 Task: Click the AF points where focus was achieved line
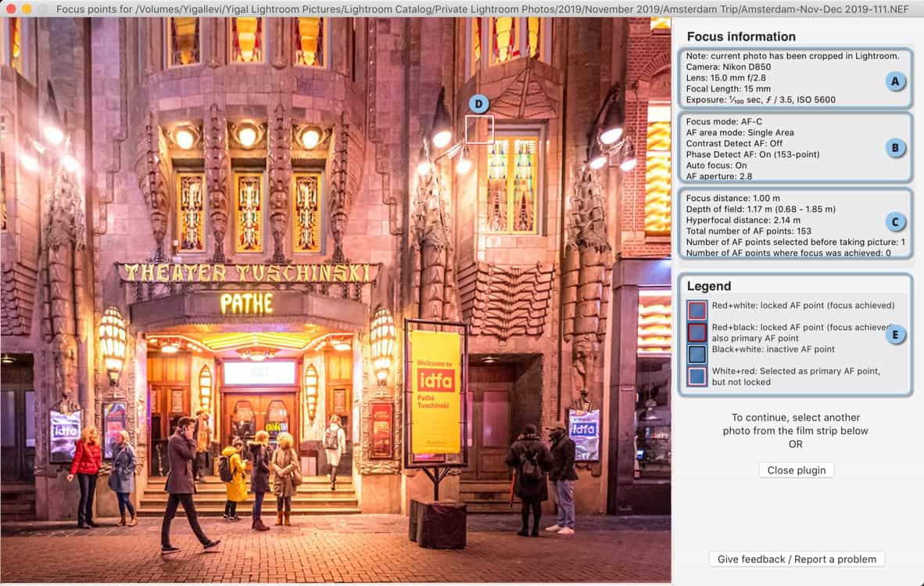click(788, 253)
